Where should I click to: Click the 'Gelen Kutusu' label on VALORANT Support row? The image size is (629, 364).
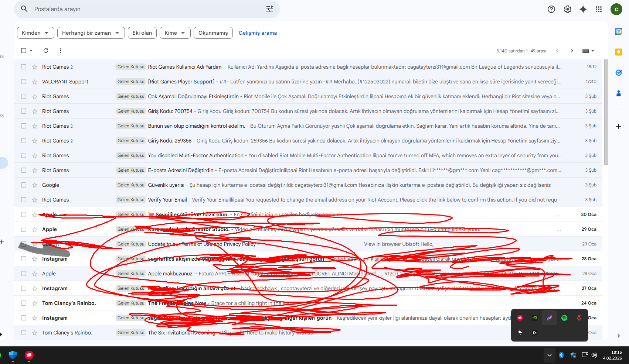(x=131, y=82)
